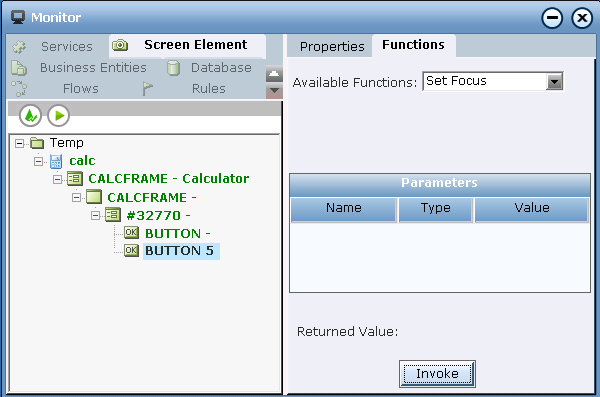The image size is (600, 397).
Task: Open the Rules tab
Action: [x=209, y=88]
